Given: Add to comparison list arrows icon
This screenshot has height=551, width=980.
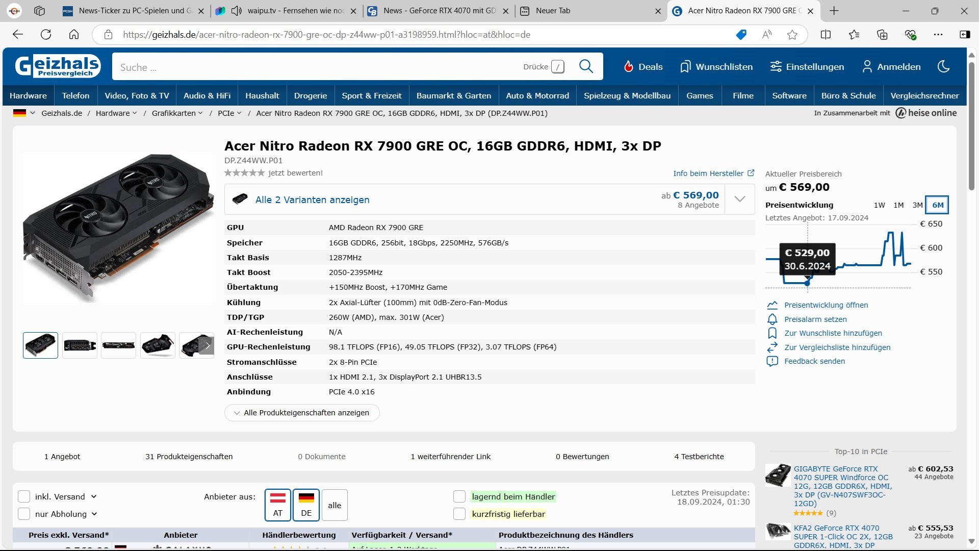Looking at the screenshot, I should tap(772, 347).
